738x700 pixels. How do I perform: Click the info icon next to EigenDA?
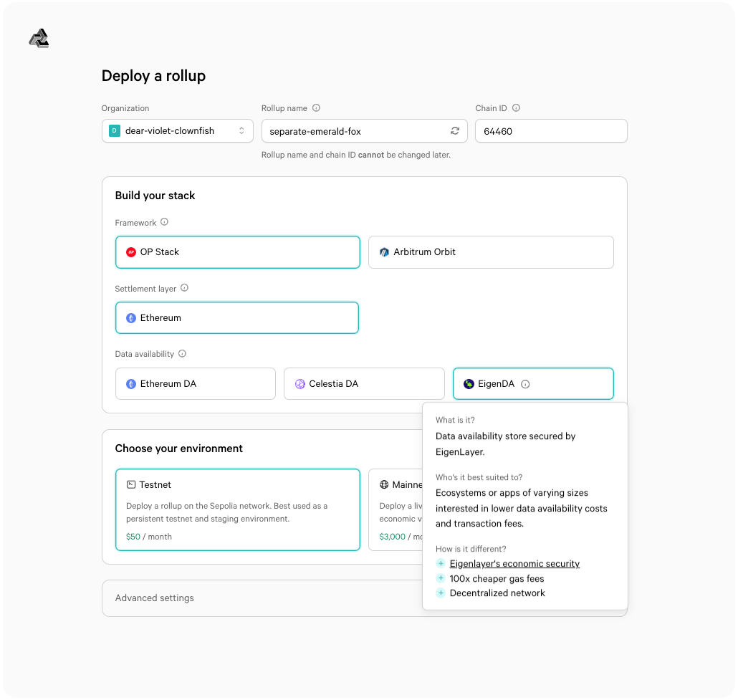(526, 384)
